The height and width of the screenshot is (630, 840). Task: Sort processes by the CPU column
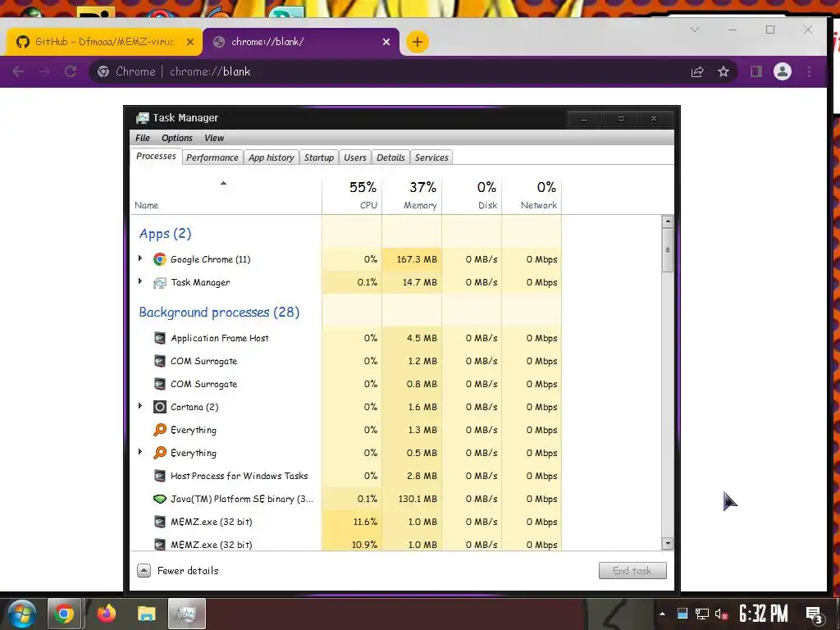pyautogui.click(x=353, y=195)
